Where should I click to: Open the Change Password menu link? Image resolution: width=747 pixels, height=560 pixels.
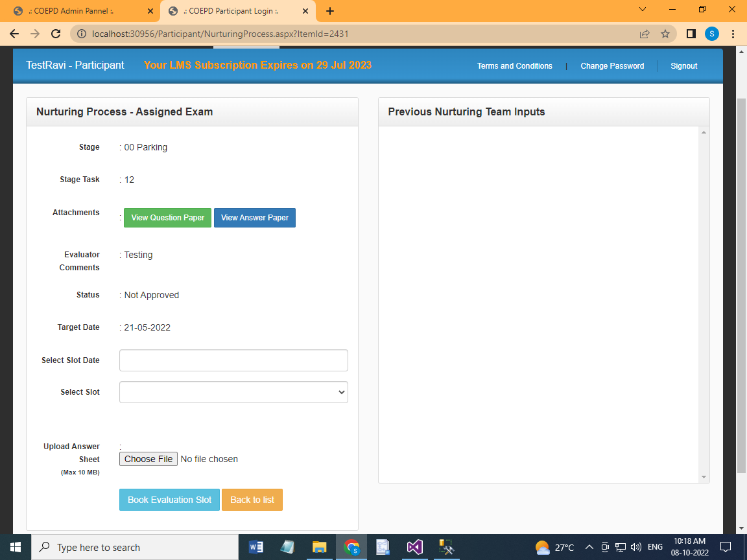point(612,66)
